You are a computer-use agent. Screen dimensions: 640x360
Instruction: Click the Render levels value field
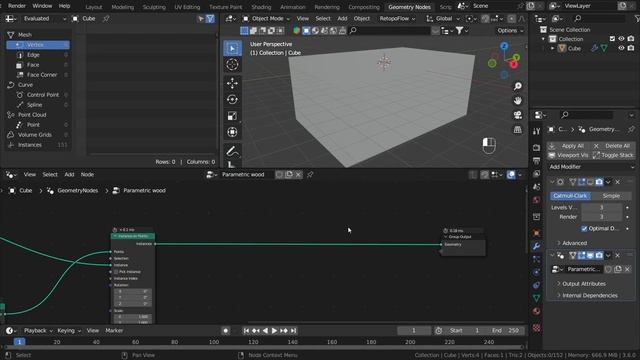[602, 217]
